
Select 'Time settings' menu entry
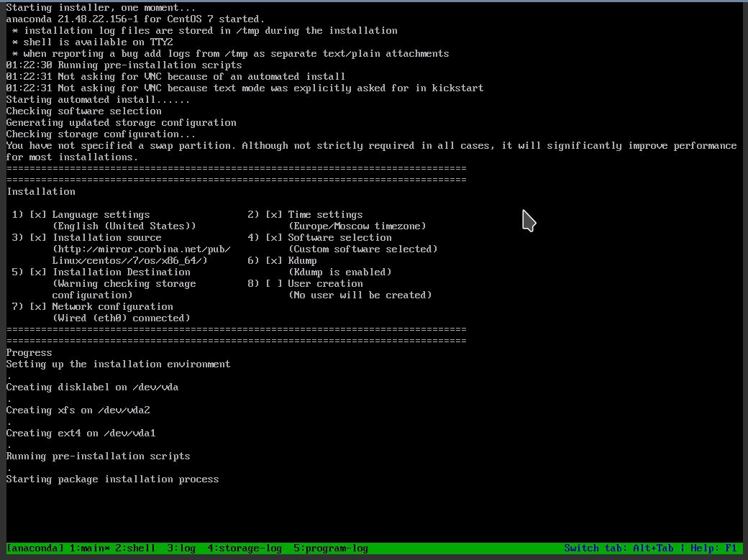[x=325, y=215]
